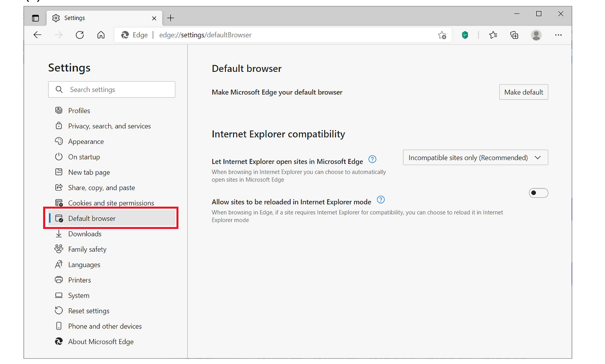Select Default browser in sidebar
The width and height of the screenshot is (605, 364).
click(112, 218)
